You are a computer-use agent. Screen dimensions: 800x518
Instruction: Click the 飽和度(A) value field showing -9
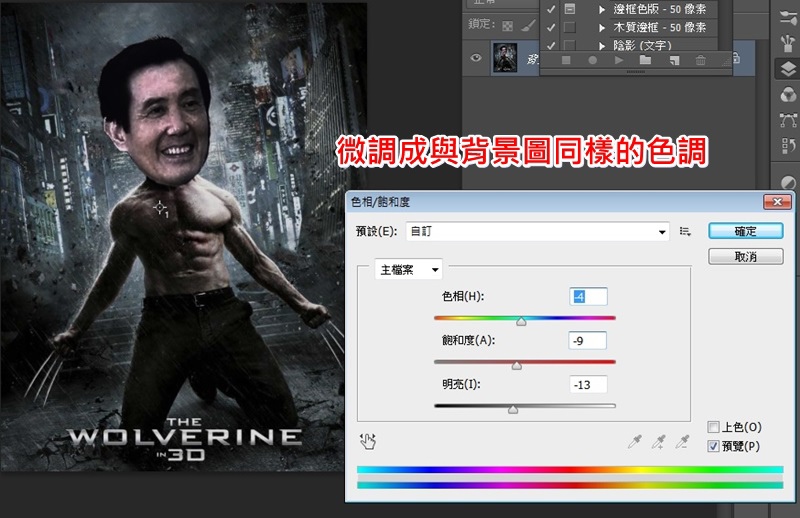coord(588,340)
